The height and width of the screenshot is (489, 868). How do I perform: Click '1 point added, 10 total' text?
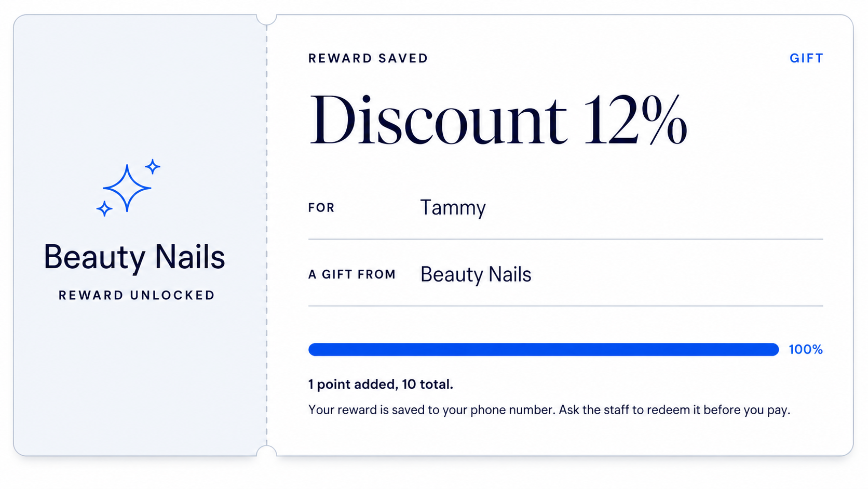pos(381,385)
